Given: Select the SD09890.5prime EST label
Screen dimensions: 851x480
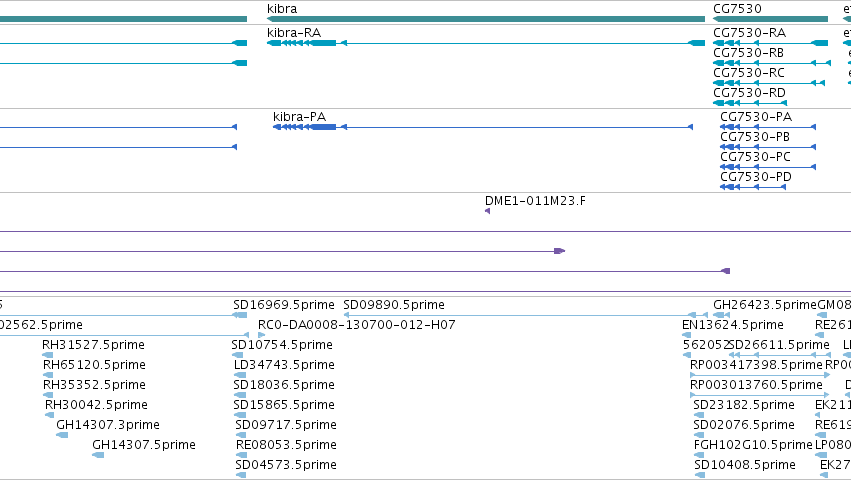Looking at the screenshot, I should point(393,305).
